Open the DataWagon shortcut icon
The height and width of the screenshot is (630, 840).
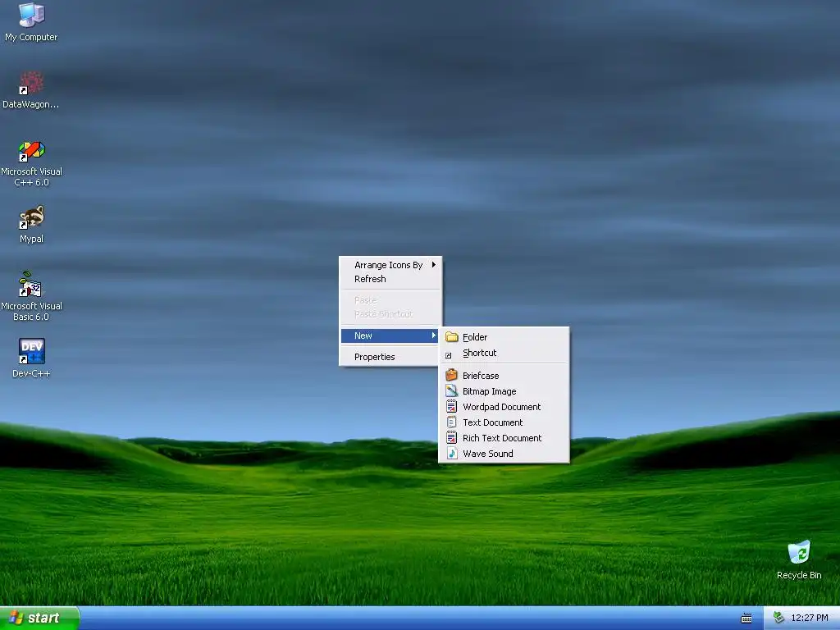pos(31,83)
